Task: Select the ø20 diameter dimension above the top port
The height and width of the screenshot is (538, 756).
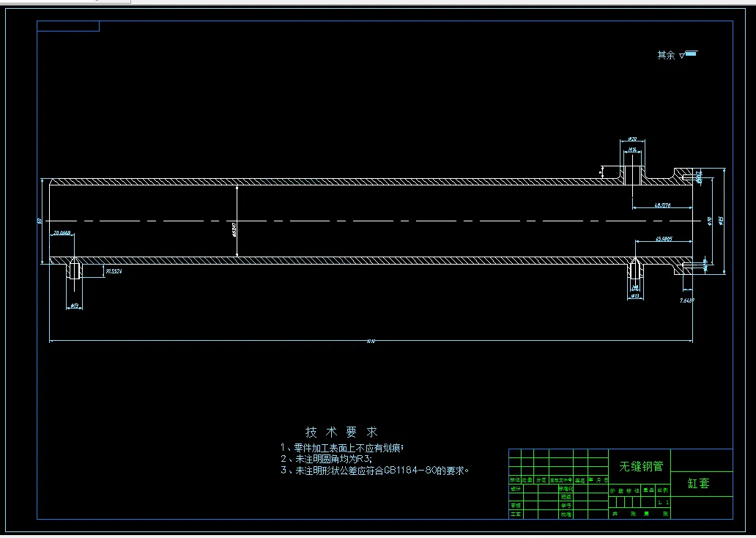Action: pos(633,139)
